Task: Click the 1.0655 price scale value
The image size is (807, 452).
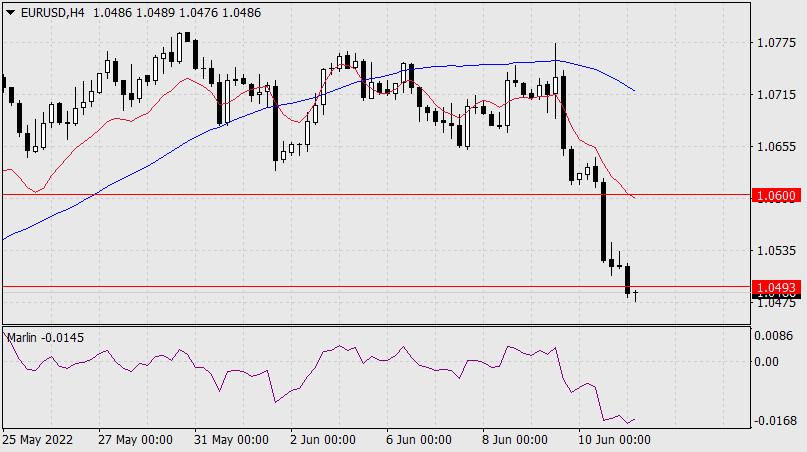Action: coord(776,147)
